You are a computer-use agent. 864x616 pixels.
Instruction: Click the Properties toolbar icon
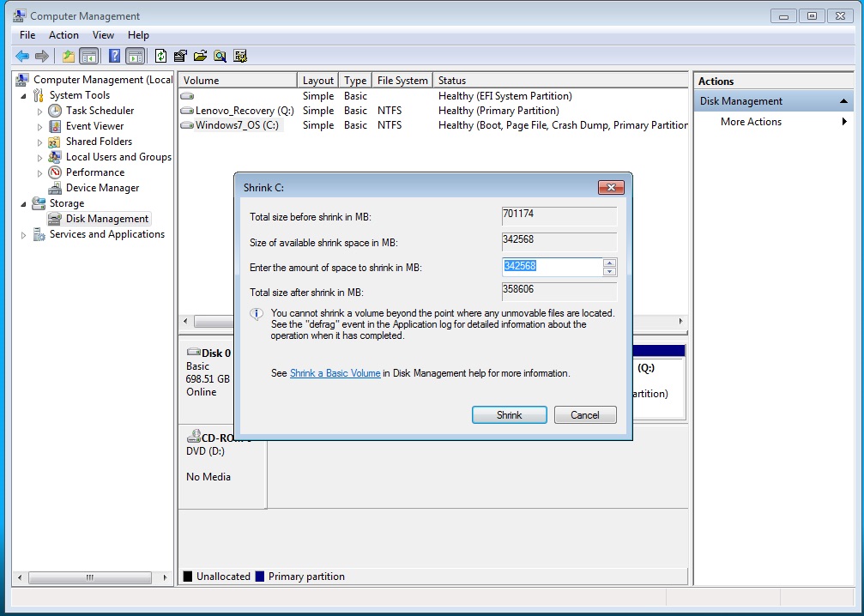point(180,56)
